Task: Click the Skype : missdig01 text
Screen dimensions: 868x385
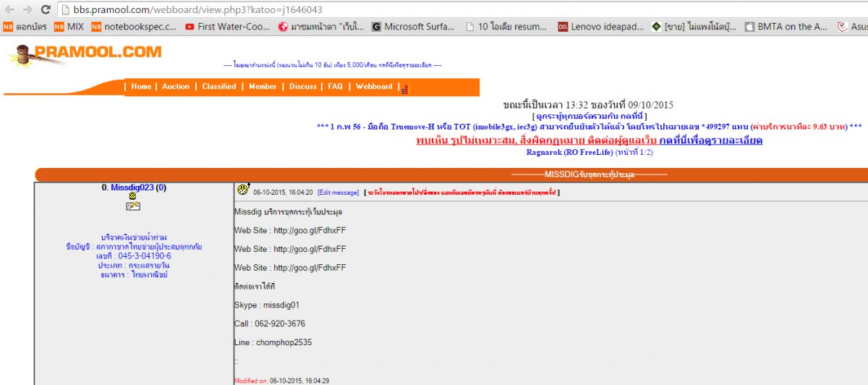Action: [x=266, y=305]
